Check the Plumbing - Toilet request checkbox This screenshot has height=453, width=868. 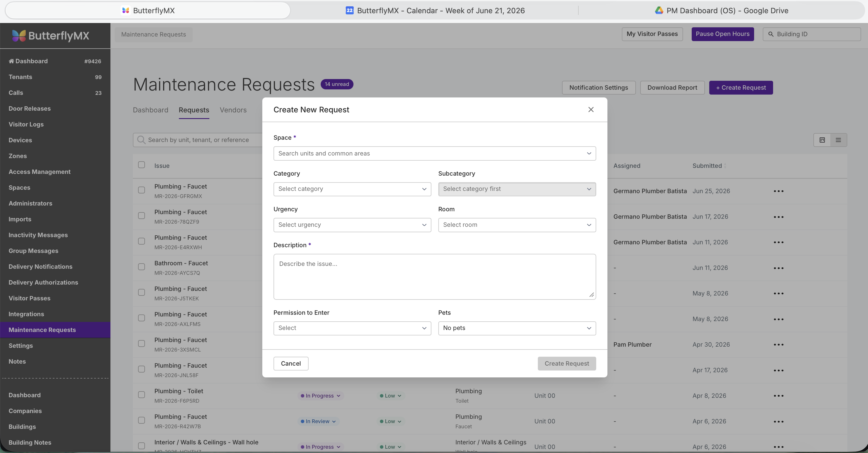(142, 395)
